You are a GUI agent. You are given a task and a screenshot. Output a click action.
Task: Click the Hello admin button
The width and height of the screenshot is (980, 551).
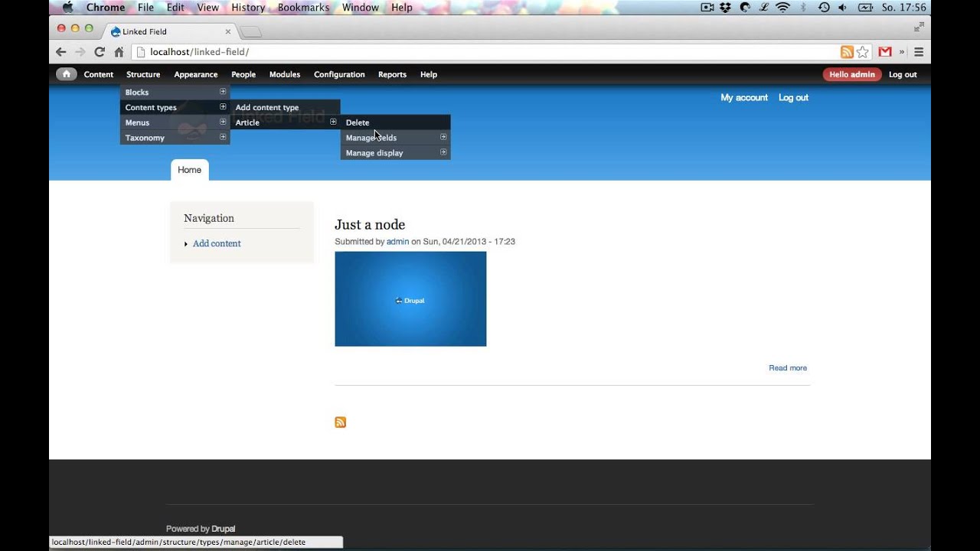pyautogui.click(x=852, y=74)
